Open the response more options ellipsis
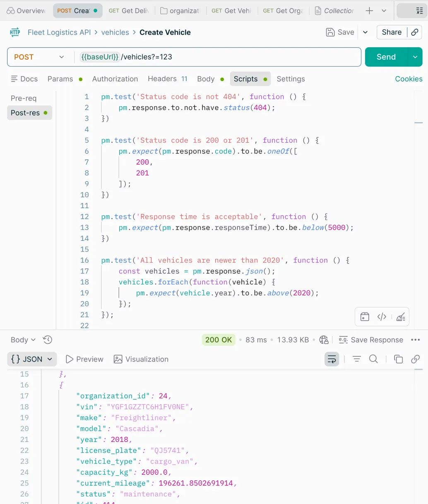 [416, 340]
